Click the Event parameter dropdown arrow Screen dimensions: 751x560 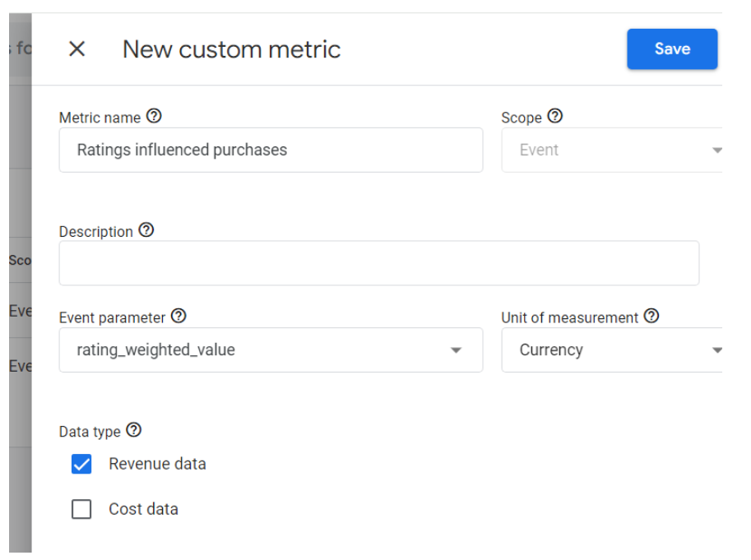coord(457,349)
